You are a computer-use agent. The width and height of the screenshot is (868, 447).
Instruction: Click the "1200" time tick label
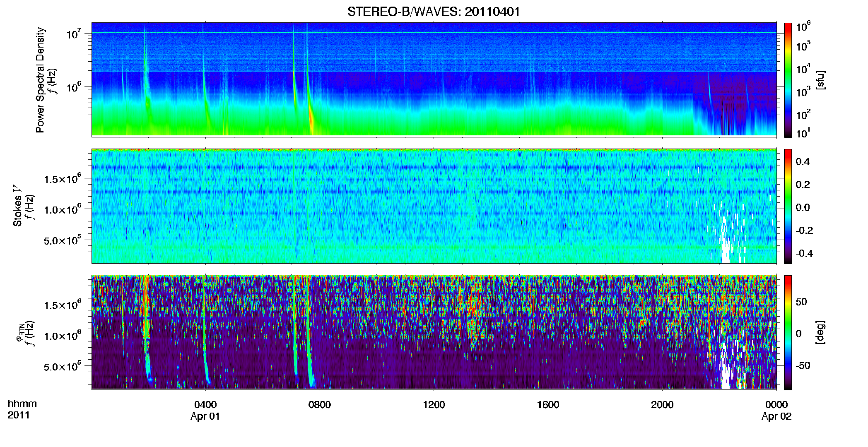(434, 405)
